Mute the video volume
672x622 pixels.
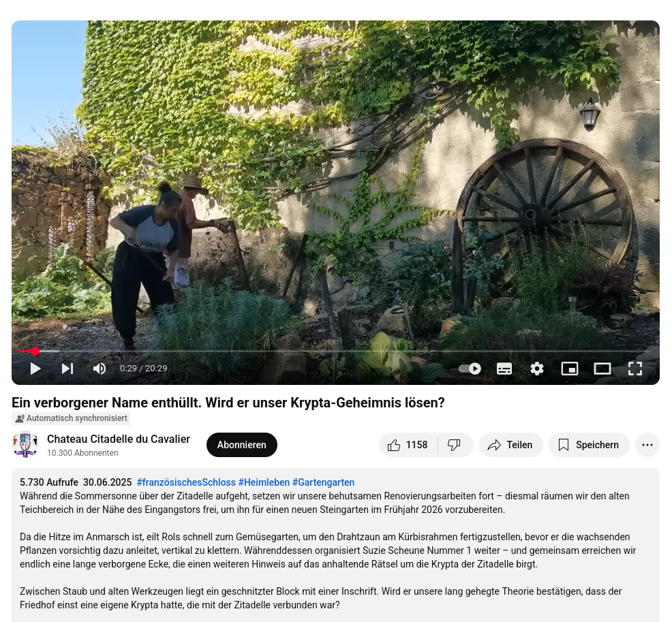100,369
